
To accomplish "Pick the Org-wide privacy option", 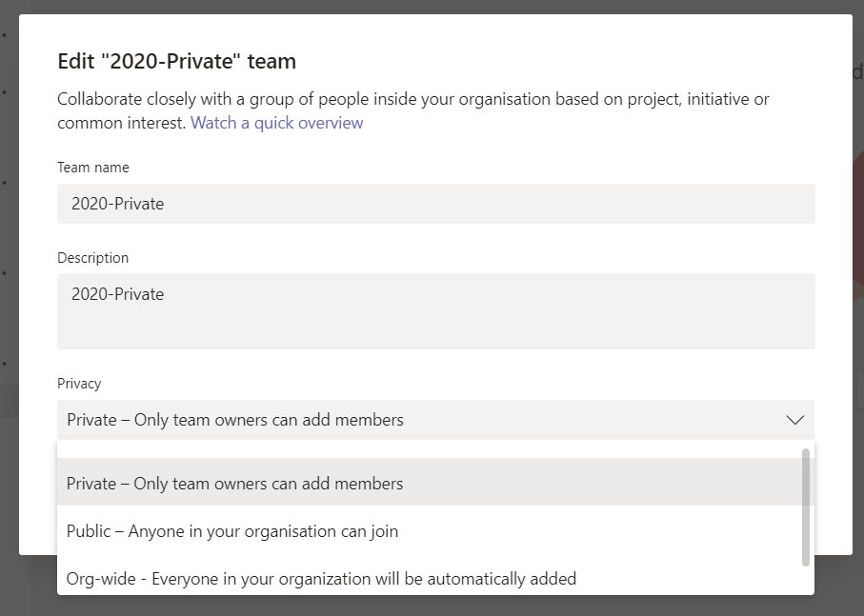I will [321, 578].
